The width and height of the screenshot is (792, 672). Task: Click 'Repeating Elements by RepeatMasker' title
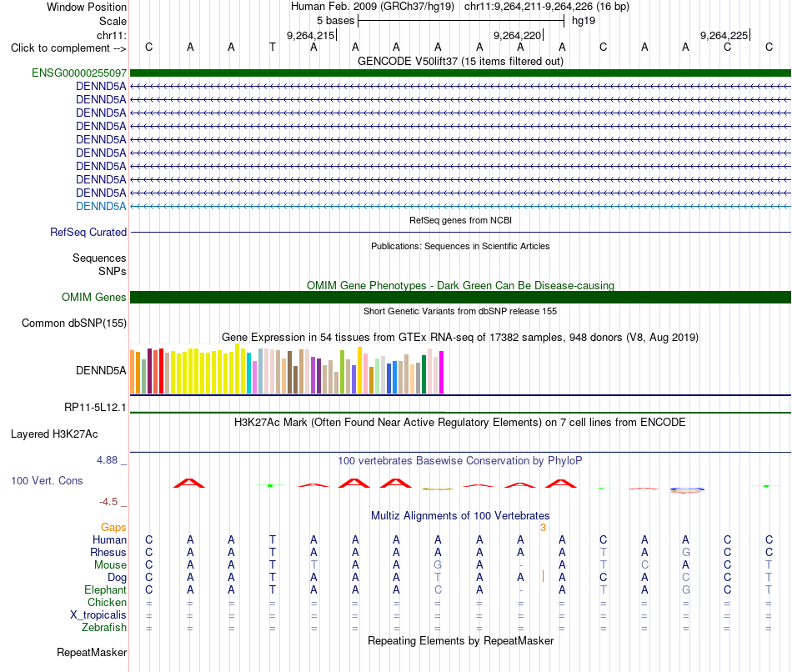[x=460, y=640]
